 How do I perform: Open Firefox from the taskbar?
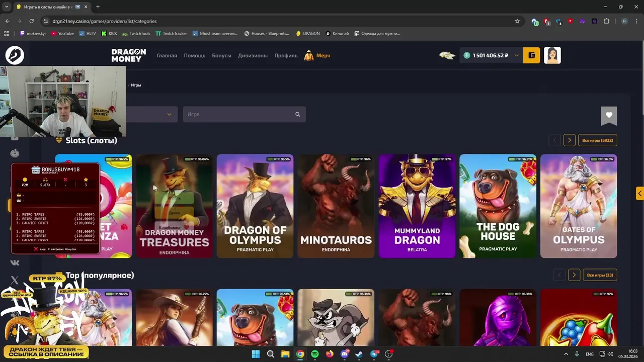(x=330, y=354)
